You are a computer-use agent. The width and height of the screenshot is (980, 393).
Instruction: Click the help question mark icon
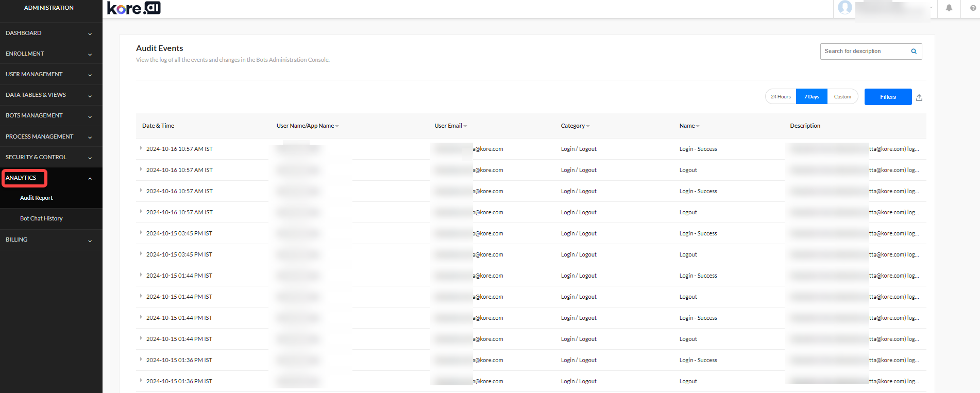pyautogui.click(x=973, y=8)
